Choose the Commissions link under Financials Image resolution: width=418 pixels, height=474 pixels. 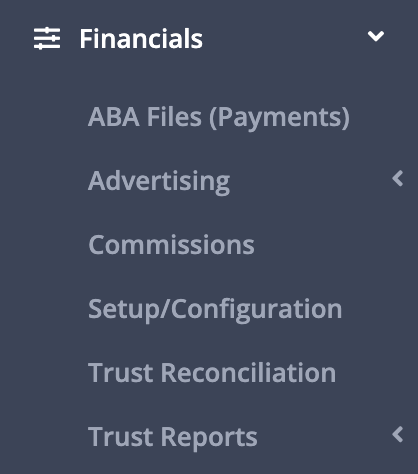(171, 245)
